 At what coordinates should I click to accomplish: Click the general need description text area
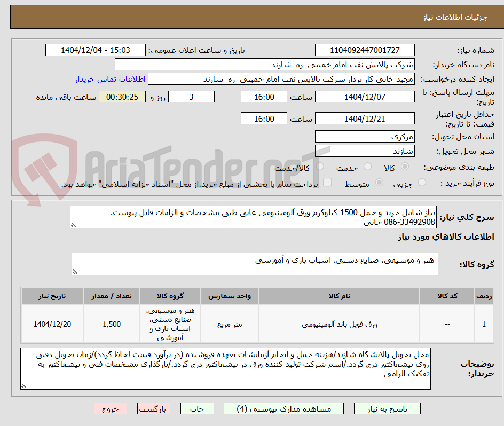click(253, 217)
